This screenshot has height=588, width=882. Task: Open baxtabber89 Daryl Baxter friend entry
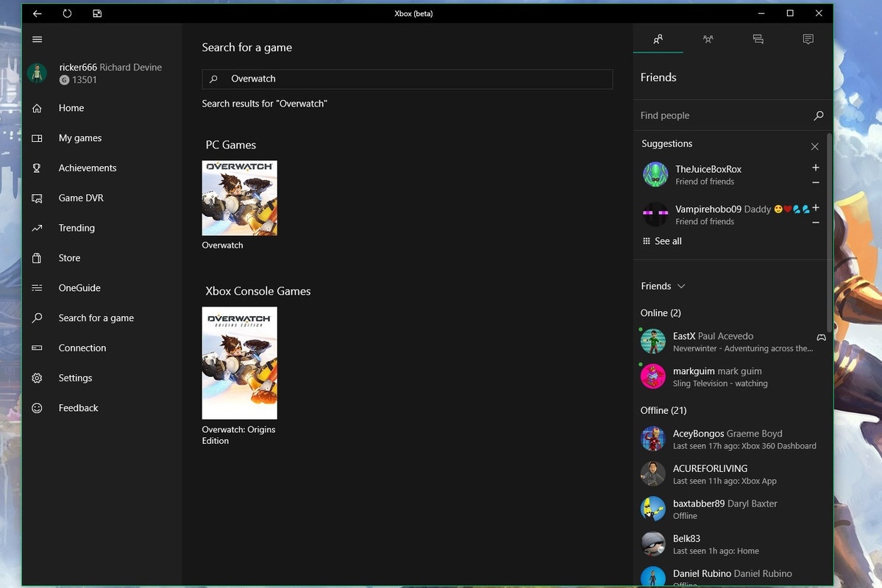[x=731, y=509]
